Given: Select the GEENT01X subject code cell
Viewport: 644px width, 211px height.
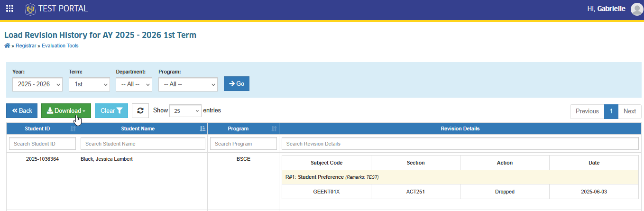Looking at the screenshot, I should pos(327,192).
